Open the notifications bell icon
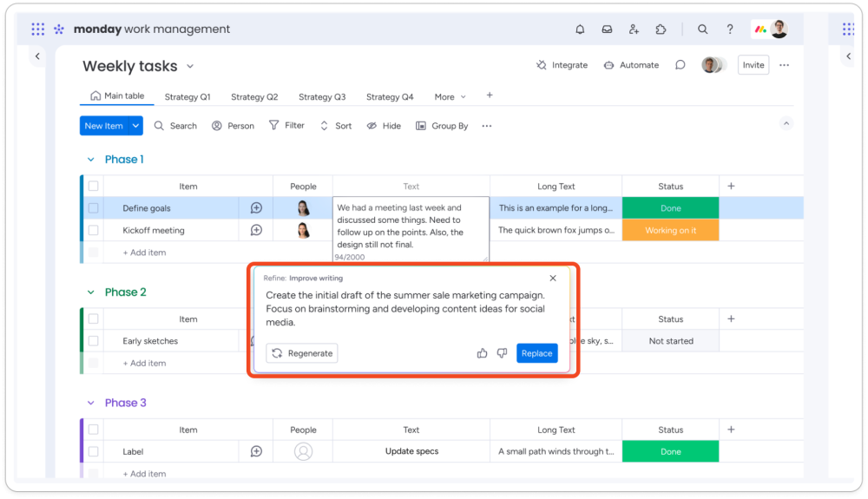The image size is (868, 499). [x=580, y=30]
